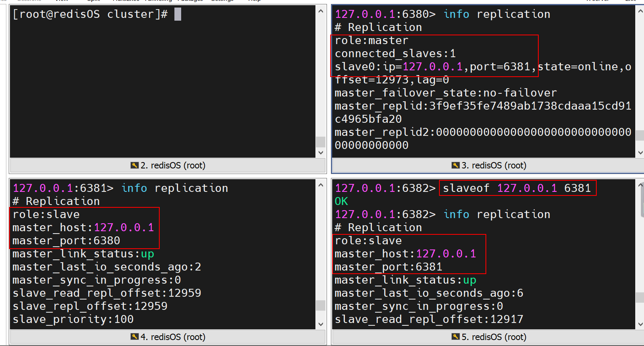The width and height of the screenshot is (644, 346).
Task: Click the 'info replication' command at the 6382 prompt
Action: click(497, 215)
